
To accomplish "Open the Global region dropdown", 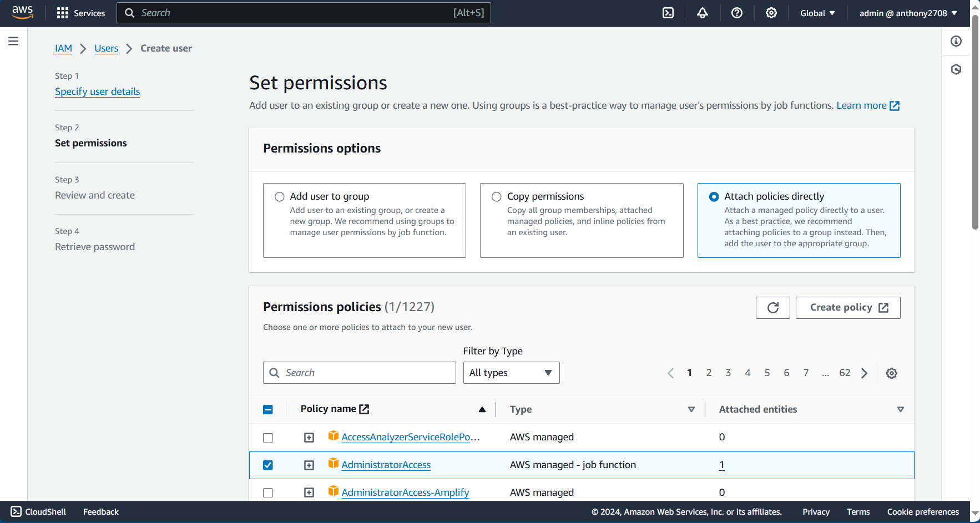I will coord(817,13).
